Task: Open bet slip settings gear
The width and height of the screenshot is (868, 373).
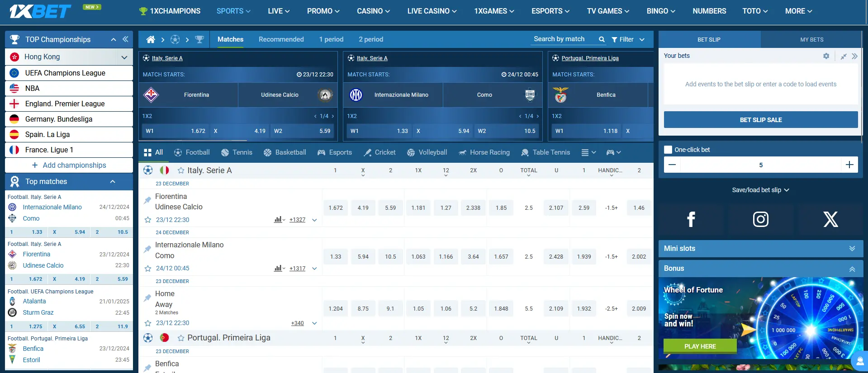Action: click(x=826, y=56)
